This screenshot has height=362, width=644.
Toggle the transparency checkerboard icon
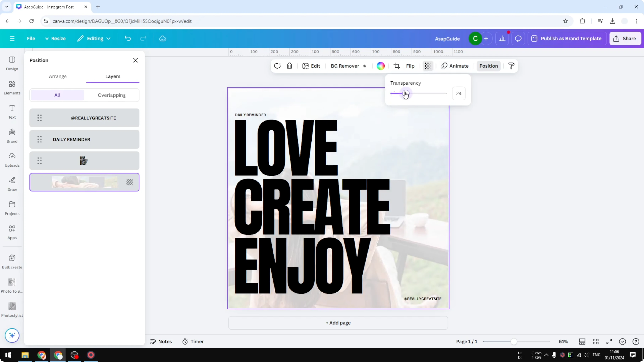428,66
